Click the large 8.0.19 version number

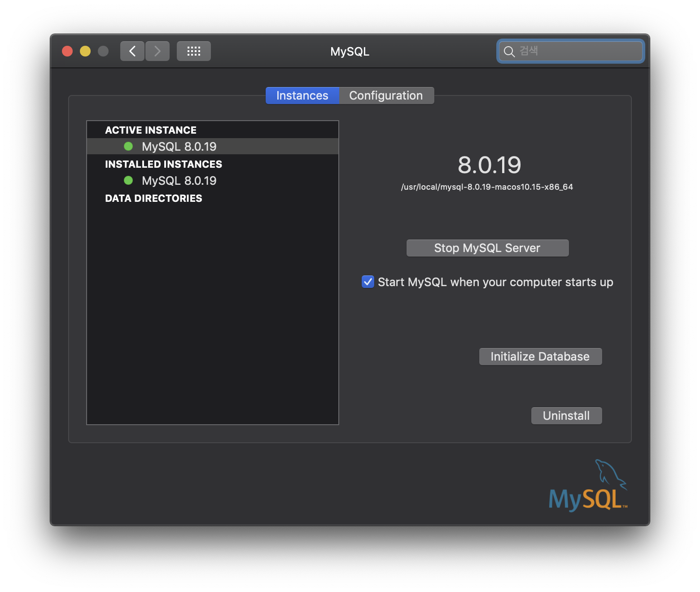pyautogui.click(x=489, y=165)
